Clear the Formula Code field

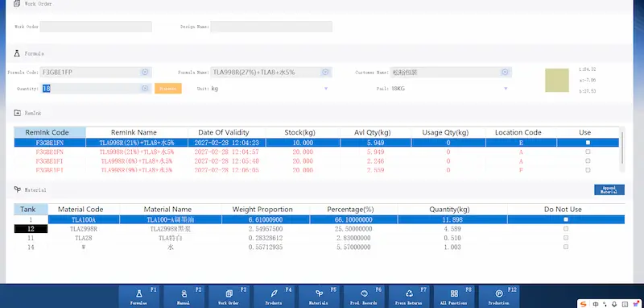pyautogui.click(x=145, y=72)
